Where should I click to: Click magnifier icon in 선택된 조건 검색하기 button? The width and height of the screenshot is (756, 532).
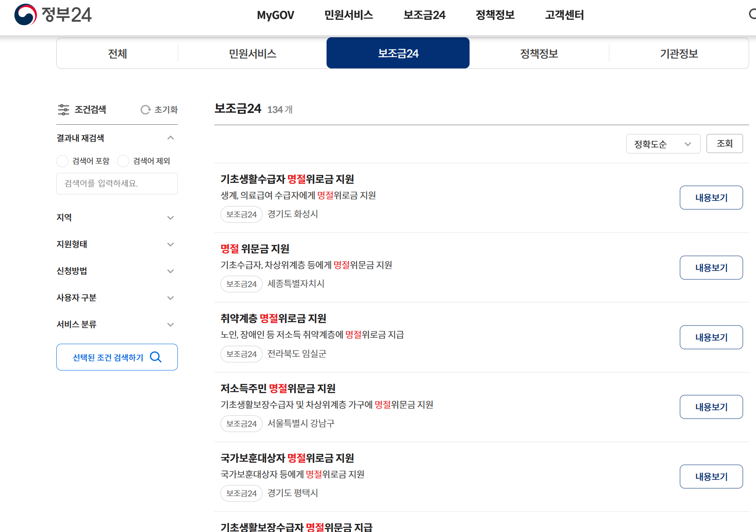click(x=156, y=357)
